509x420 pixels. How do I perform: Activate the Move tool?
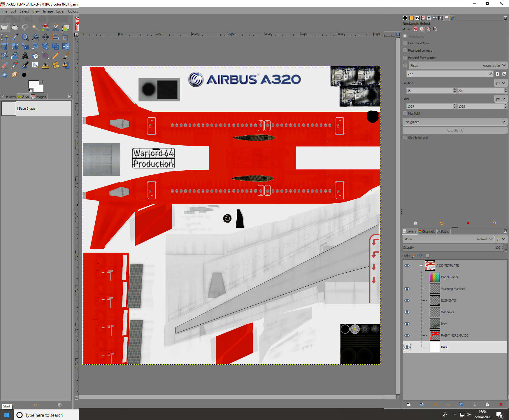pyautogui.click(x=45, y=37)
